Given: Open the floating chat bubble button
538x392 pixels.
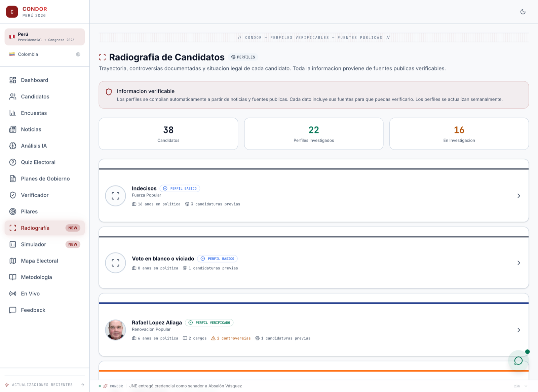Looking at the screenshot, I should (x=518, y=361).
